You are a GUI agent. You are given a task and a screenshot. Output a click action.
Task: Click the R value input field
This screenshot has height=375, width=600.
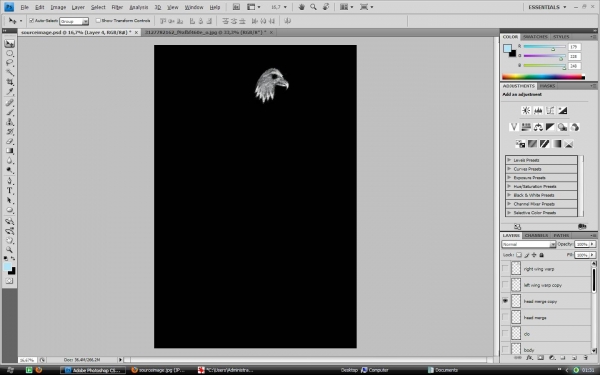[574, 47]
